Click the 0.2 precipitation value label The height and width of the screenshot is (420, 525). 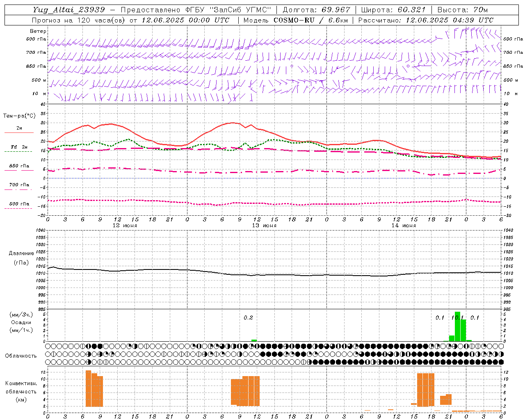(248, 318)
